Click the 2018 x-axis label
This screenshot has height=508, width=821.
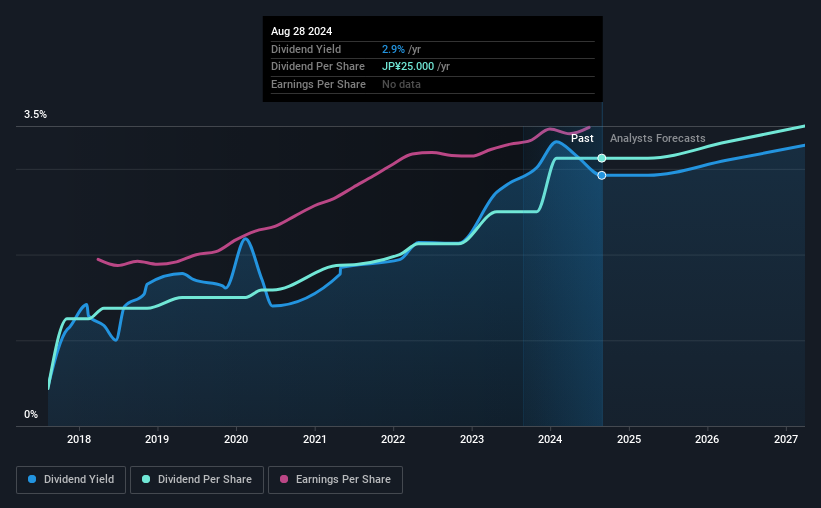pyautogui.click(x=79, y=439)
